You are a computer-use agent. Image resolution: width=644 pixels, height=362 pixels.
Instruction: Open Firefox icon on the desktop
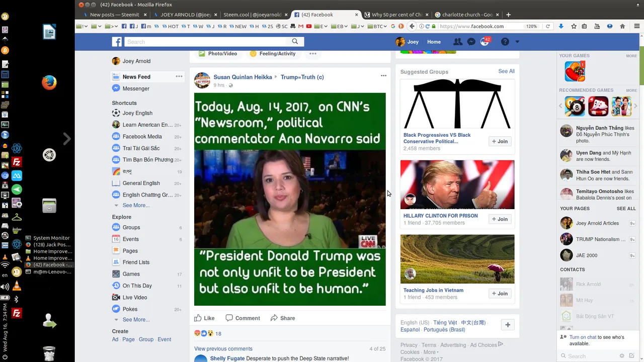(x=49, y=82)
